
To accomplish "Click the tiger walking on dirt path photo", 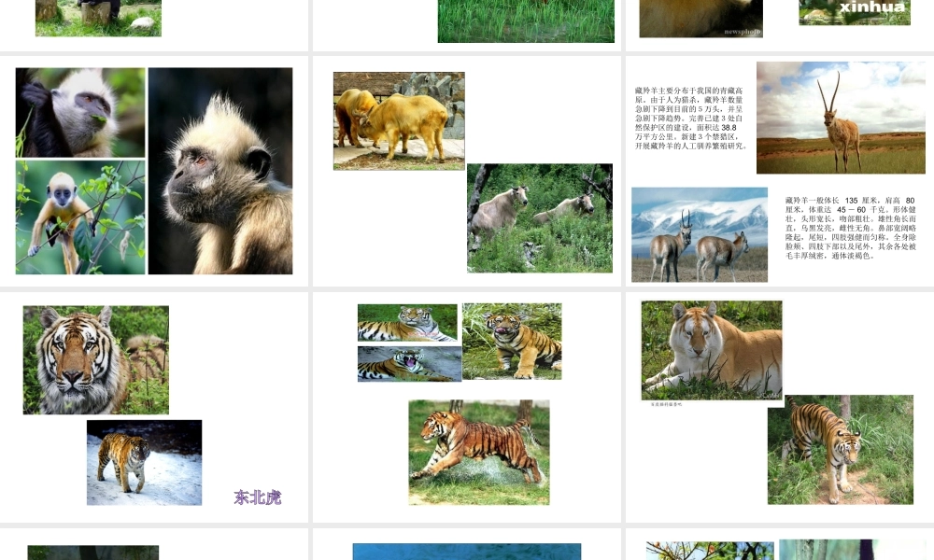I will (x=841, y=449).
